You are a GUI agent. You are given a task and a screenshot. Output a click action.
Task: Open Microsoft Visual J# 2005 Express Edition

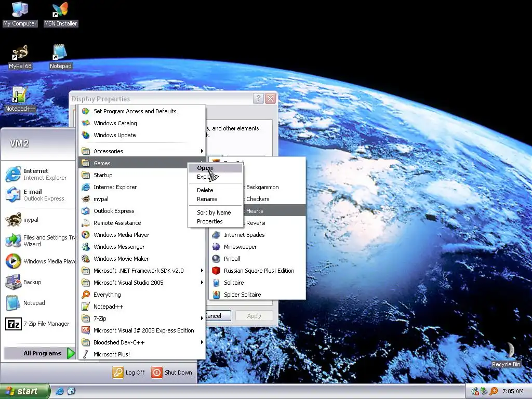click(142, 330)
